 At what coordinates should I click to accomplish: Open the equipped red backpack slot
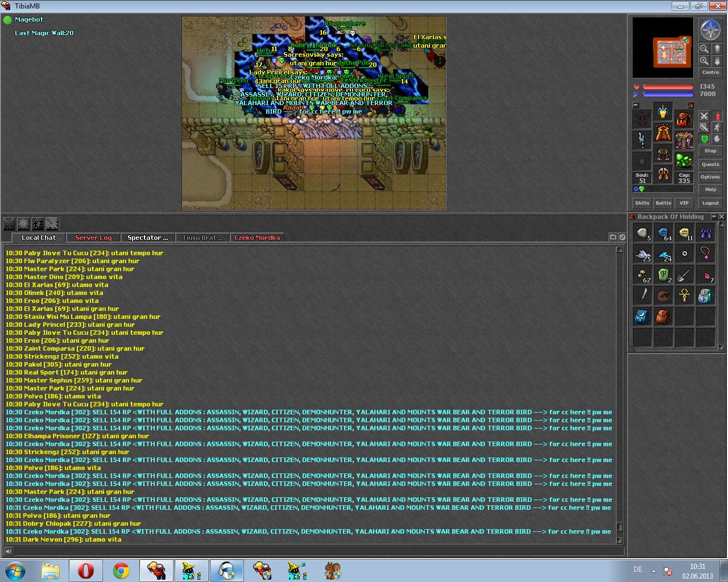point(684,120)
